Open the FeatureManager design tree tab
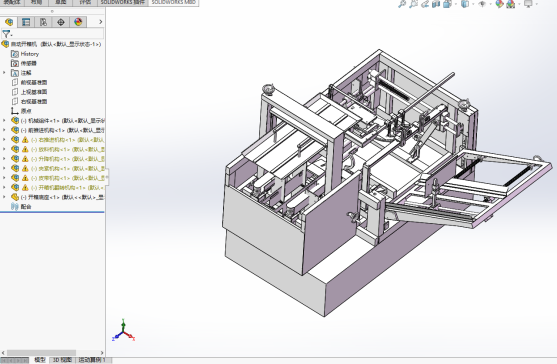Image resolution: width=557 pixels, height=364 pixels. pyautogui.click(x=9, y=22)
